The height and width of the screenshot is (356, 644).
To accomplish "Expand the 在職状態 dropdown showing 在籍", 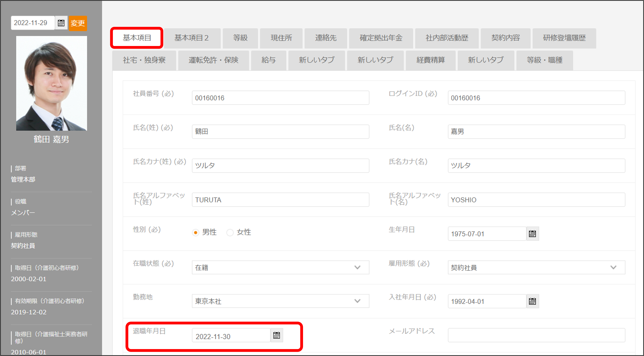I will 280,267.
